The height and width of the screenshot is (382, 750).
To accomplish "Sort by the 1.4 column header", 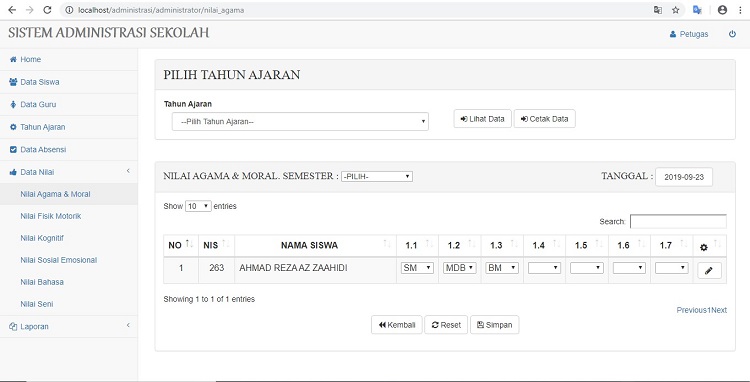I will click(544, 245).
